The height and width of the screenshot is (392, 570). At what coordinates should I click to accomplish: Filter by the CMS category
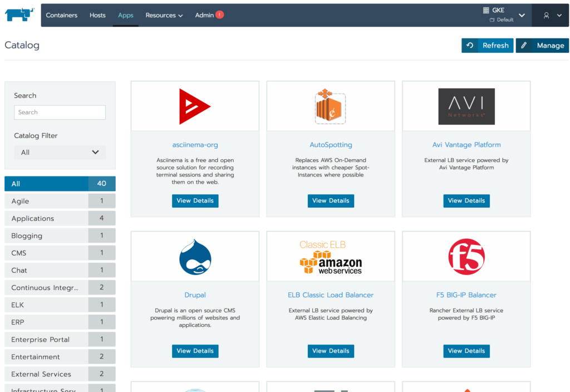[60, 253]
